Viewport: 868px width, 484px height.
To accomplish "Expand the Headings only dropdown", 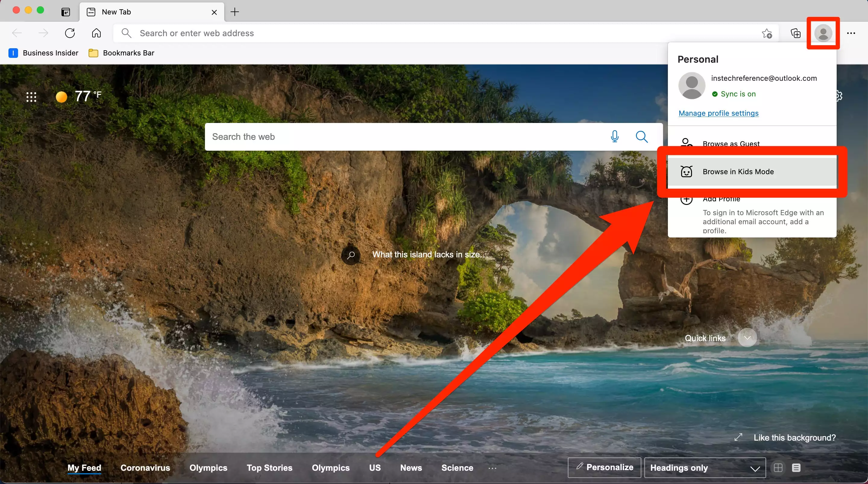I will 705,468.
